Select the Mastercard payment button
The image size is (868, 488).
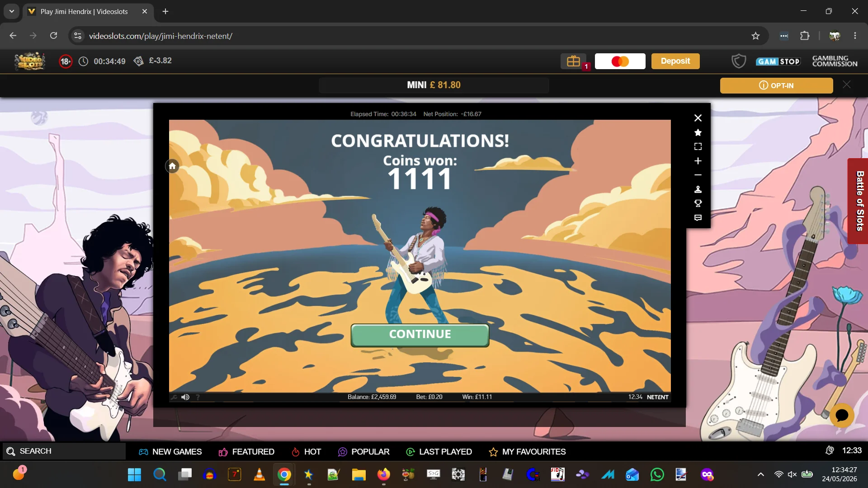pos(620,61)
